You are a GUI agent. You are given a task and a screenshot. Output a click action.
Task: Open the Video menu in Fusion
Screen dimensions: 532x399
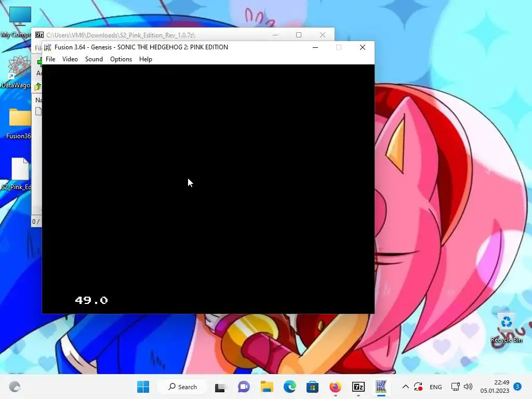click(70, 59)
